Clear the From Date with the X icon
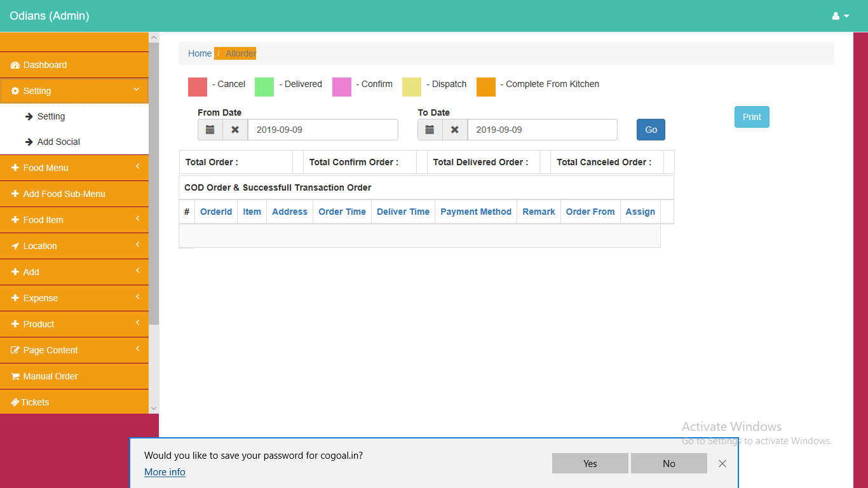This screenshot has height=488, width=868. (235, 130)
